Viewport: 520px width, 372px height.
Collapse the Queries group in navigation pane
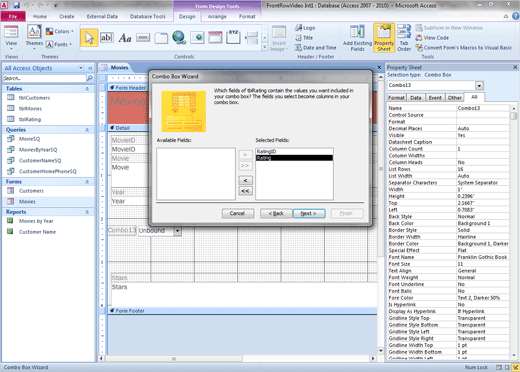click(87, 130)
